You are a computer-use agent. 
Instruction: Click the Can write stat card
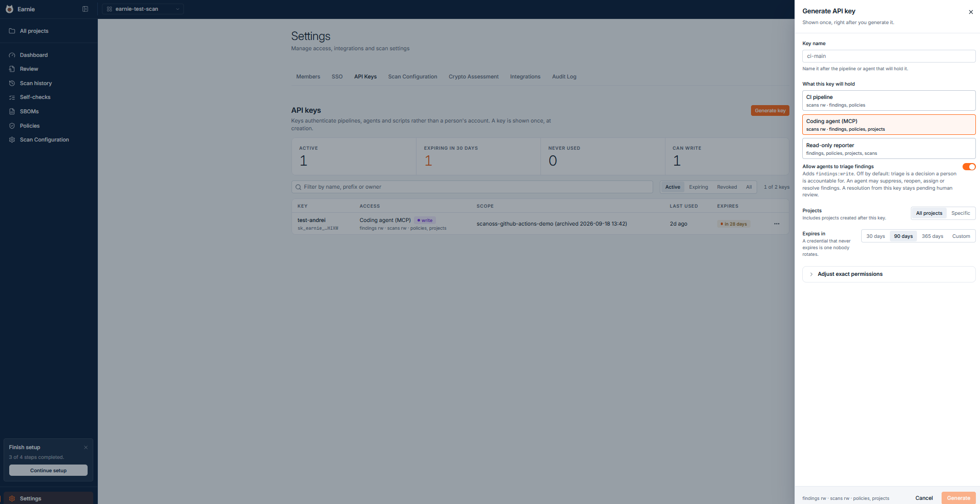point(727,156)
